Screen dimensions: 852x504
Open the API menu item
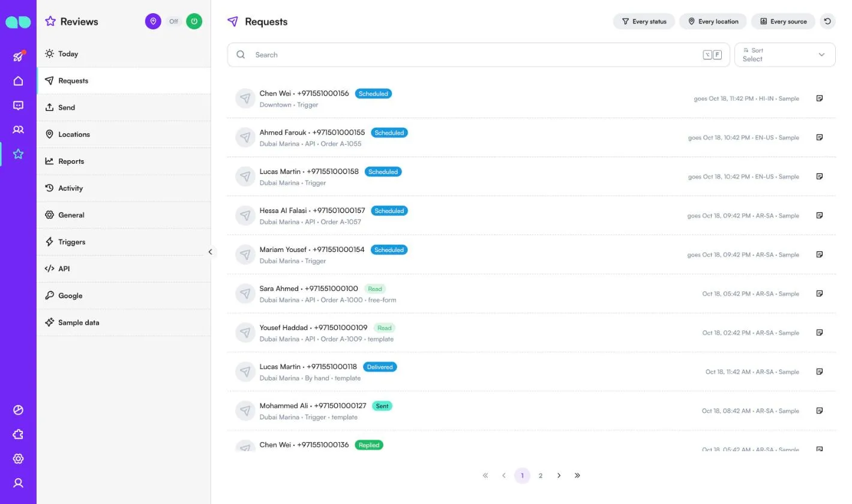[124, 269]
